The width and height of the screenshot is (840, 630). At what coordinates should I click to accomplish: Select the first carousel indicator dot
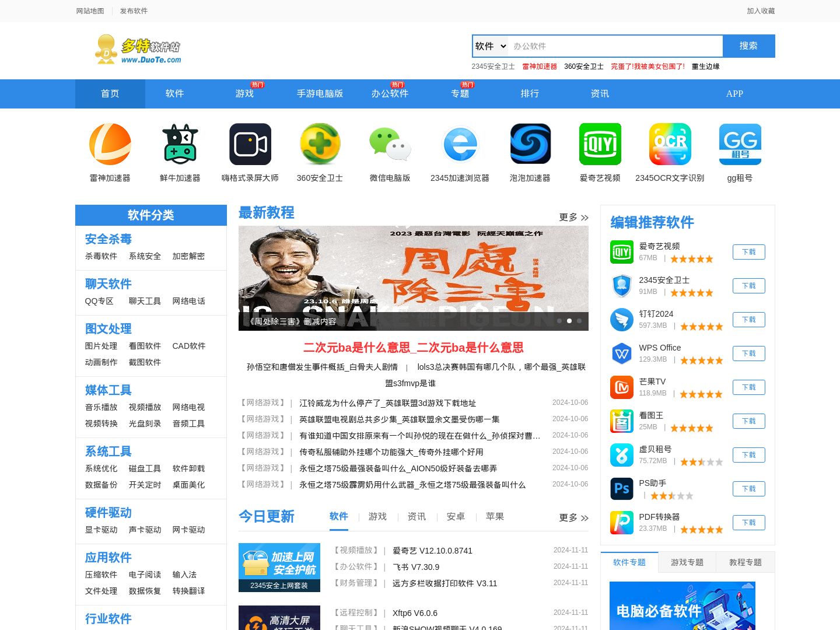pyautogui.click(x=559, y=321)
